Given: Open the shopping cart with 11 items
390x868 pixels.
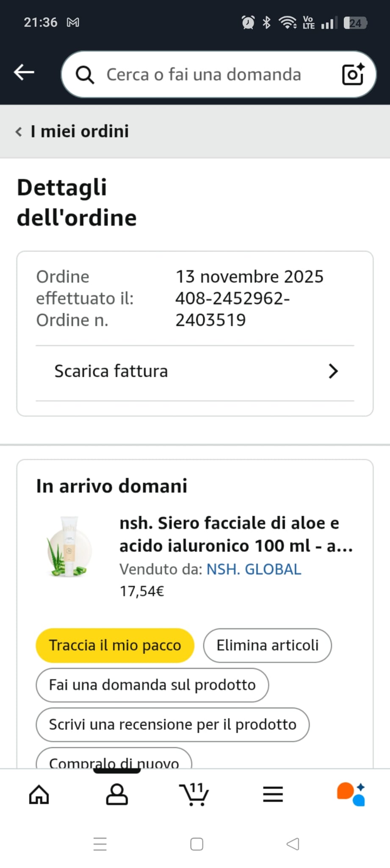Looking at the screenshot, I should tap(194, 794).
